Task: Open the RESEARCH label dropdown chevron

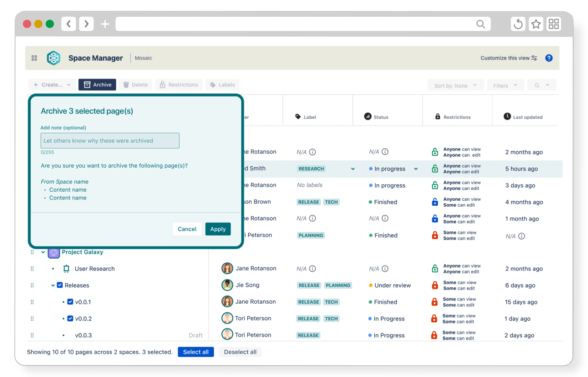Action: pyautogui.click(x=353, y=168)
